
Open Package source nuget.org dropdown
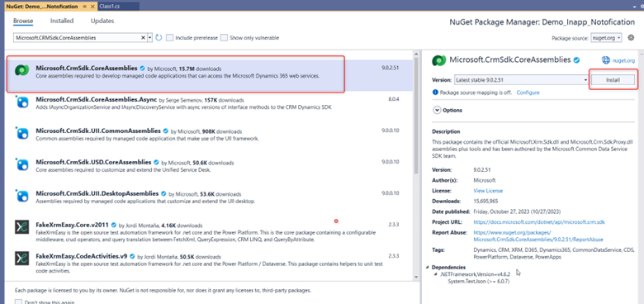(606, 38)
